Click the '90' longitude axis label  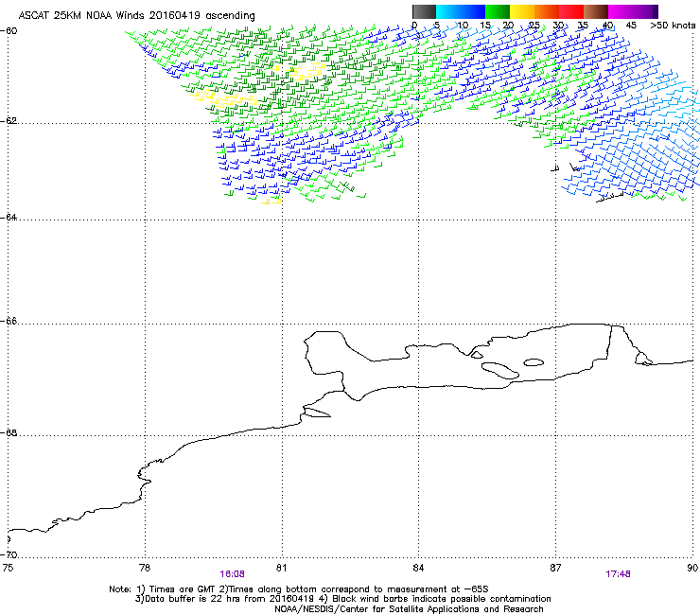point(692,568)
